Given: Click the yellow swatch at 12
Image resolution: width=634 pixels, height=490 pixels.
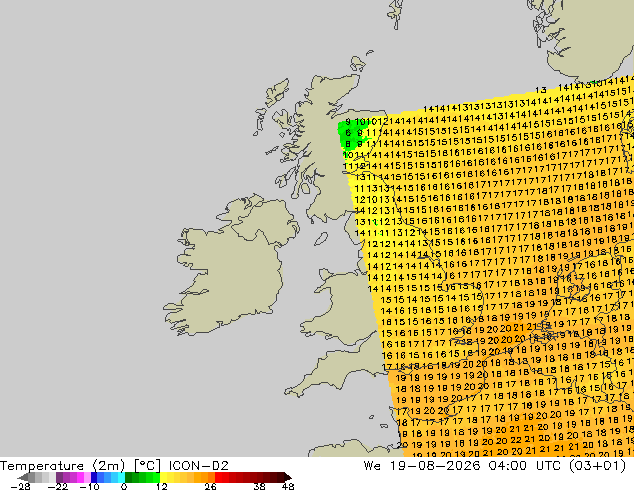Looking at the screenshot, I should coord(163,477).
